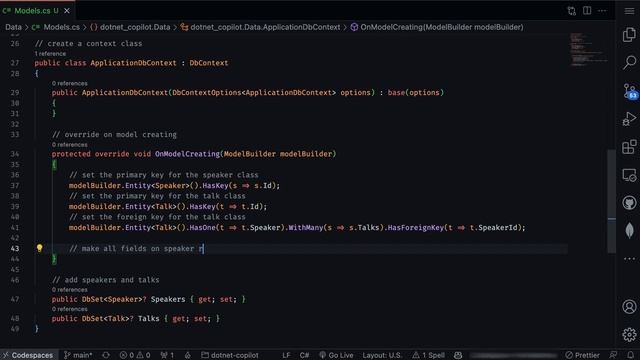
Task: Split the editor right
Action: click(x=587, y=11)
